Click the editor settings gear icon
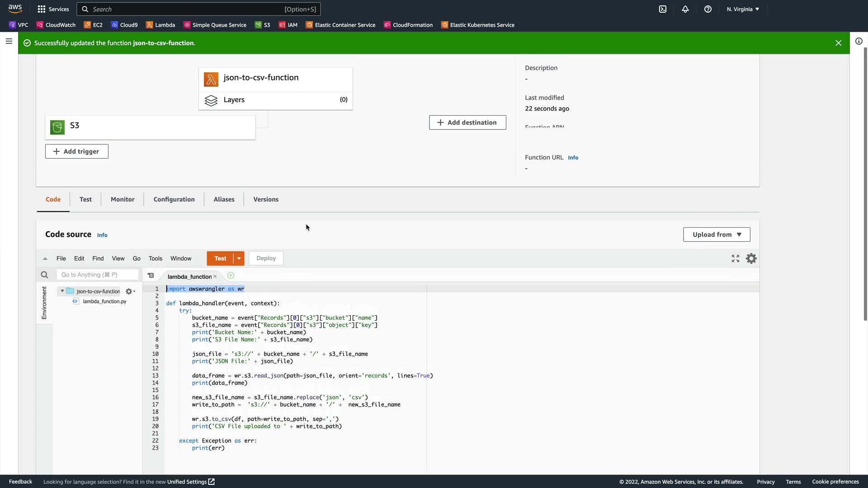The height and width of the screenshot is (488, 868). [751, 258]
